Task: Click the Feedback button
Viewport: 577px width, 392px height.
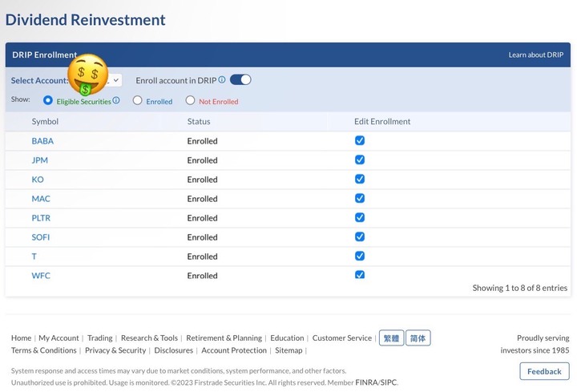Action: (x=544, y=371)
